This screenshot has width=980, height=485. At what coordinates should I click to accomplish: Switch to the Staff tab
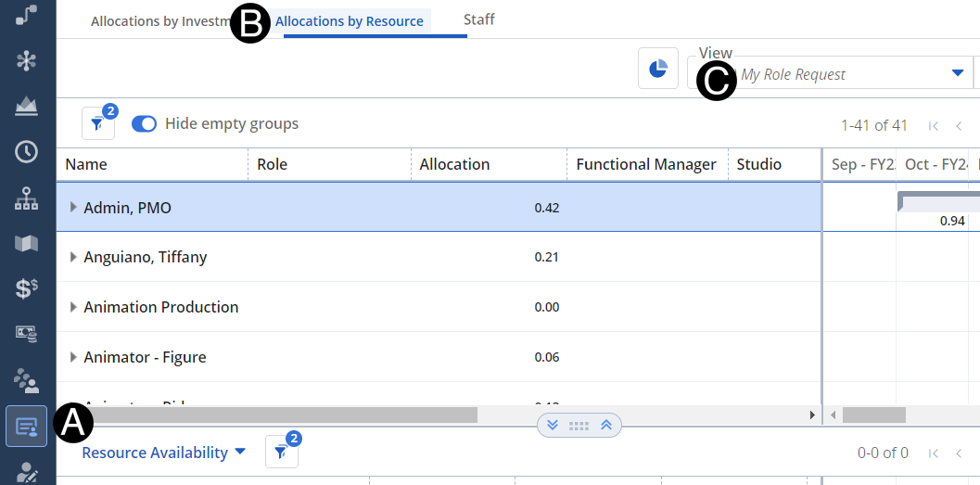(478, 19)
